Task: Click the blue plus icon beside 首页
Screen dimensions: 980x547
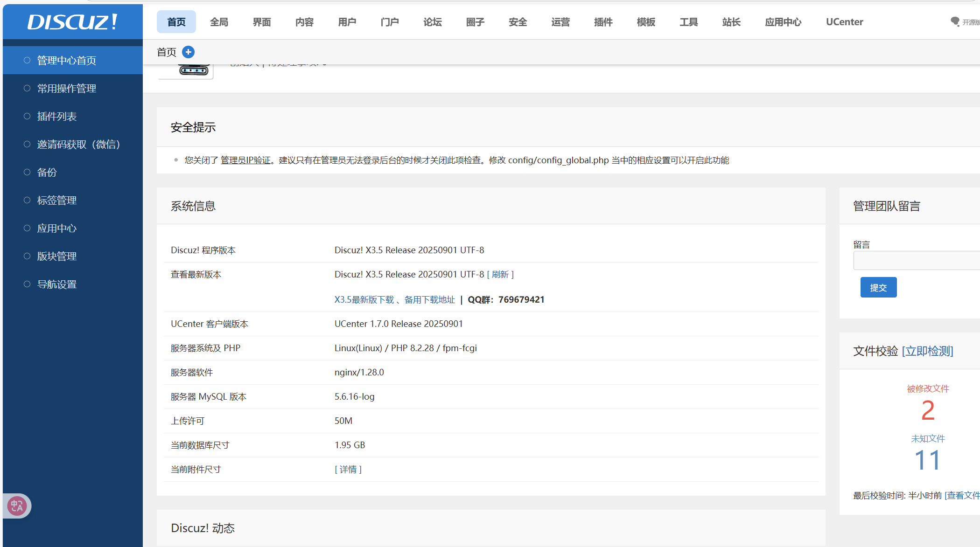Action: 188,52
